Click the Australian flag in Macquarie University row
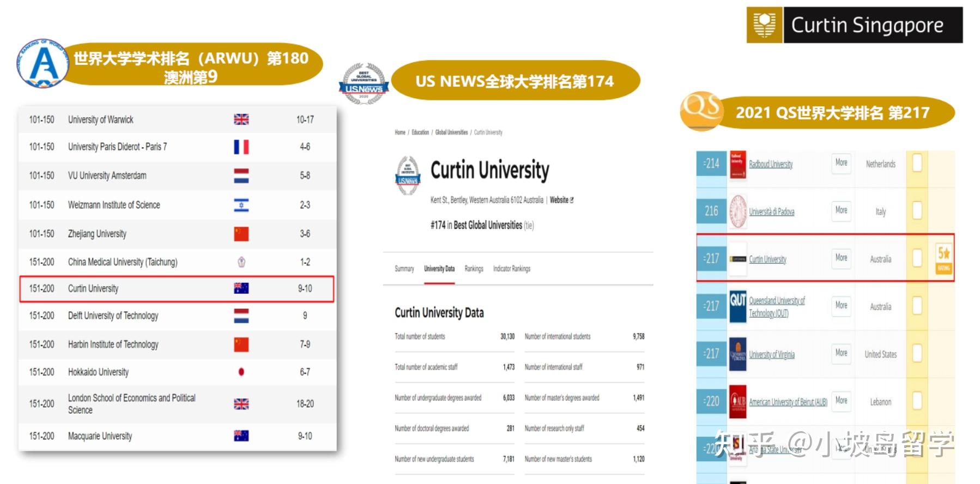The width and height of the screenshot is (980, 484). [241, 435]
